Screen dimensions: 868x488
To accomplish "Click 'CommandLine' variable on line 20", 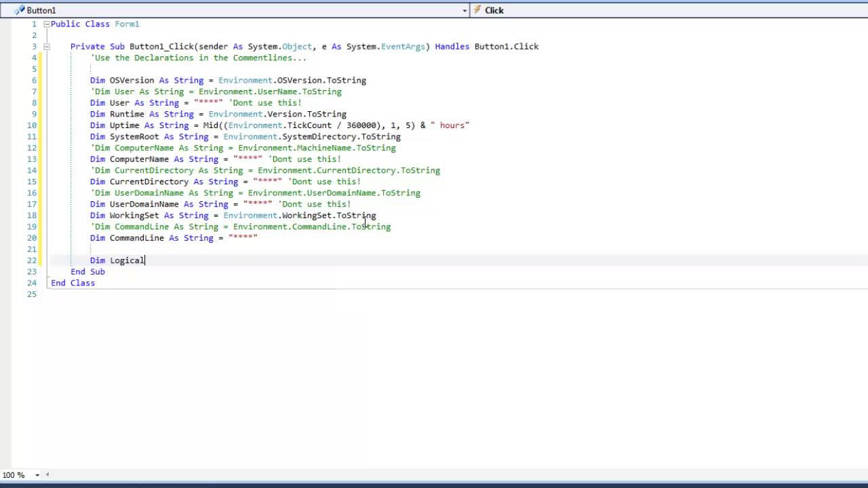I will coord(137,238).
